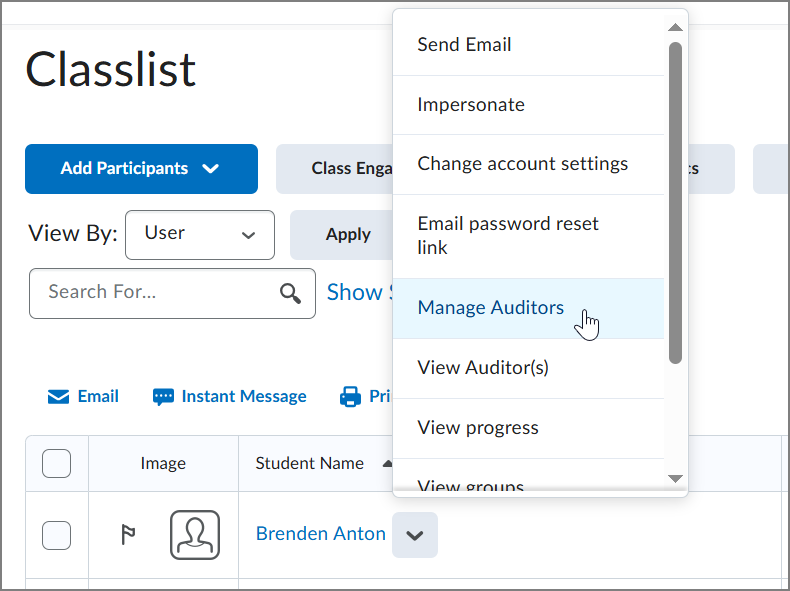Click the flag icon beside Brenden Anton
790x591 pixels.
(x=128, y=535)
